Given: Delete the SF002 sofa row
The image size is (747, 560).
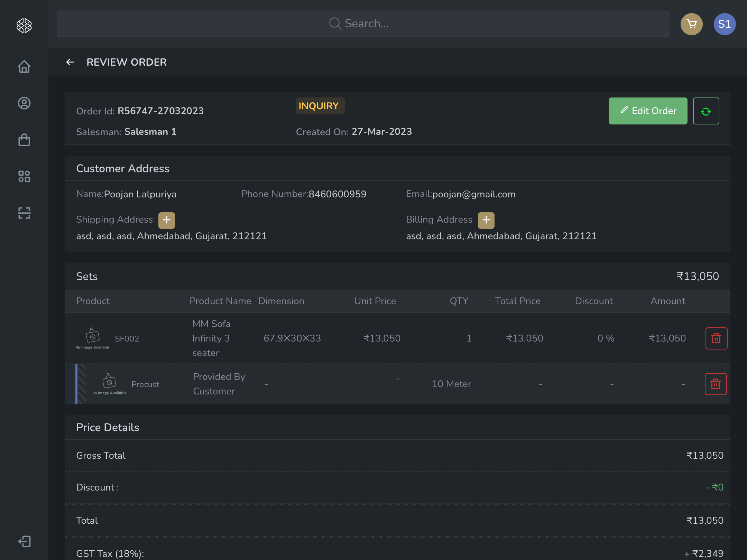Looking at the screenshot, I should (x=716, y=338).
